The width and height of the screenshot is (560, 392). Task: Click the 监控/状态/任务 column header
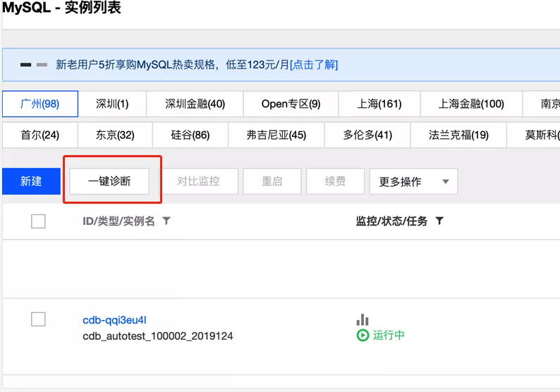391,221
